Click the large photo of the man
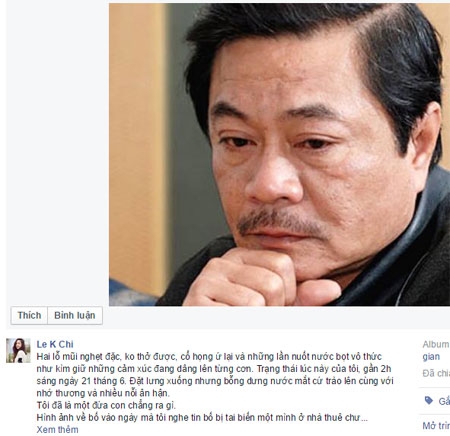 click(x=279, y=154)
